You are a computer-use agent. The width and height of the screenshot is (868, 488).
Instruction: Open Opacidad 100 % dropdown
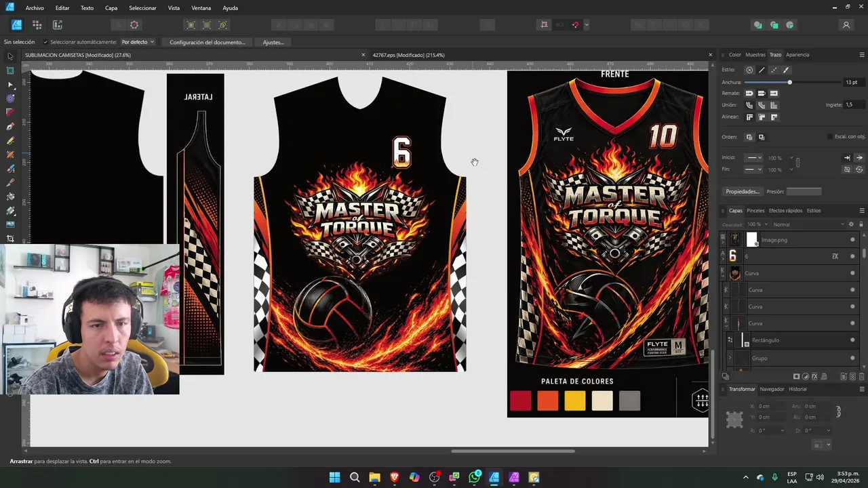757,224
